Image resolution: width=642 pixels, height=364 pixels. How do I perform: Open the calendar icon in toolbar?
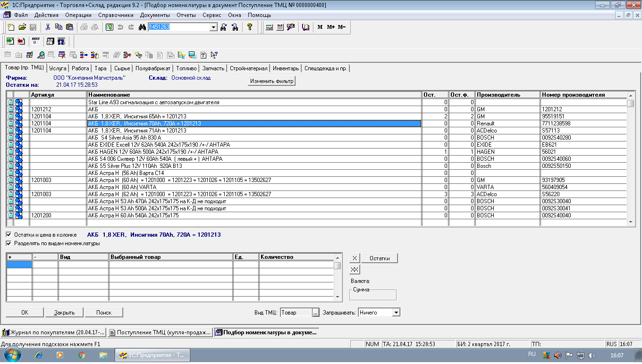(280, 27)
